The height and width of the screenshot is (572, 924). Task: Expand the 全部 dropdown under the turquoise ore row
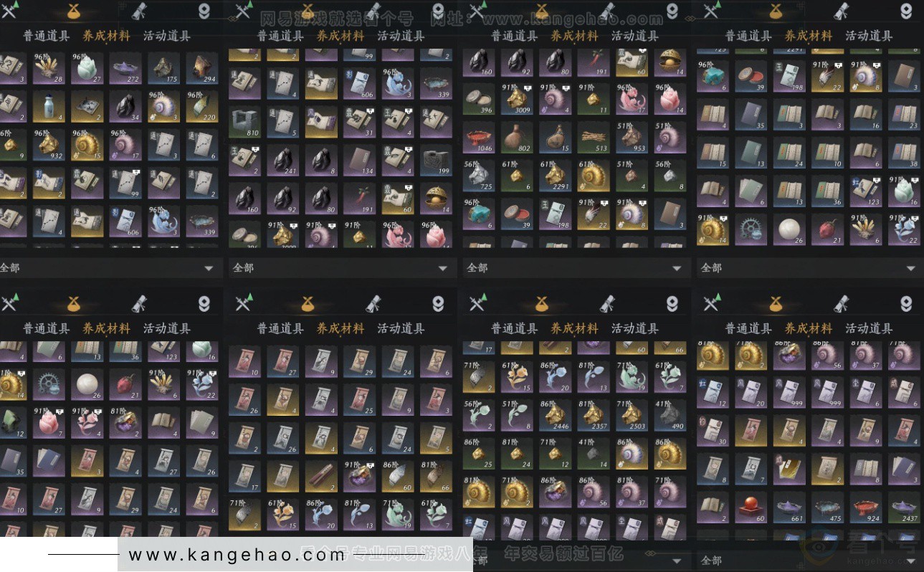574,268
